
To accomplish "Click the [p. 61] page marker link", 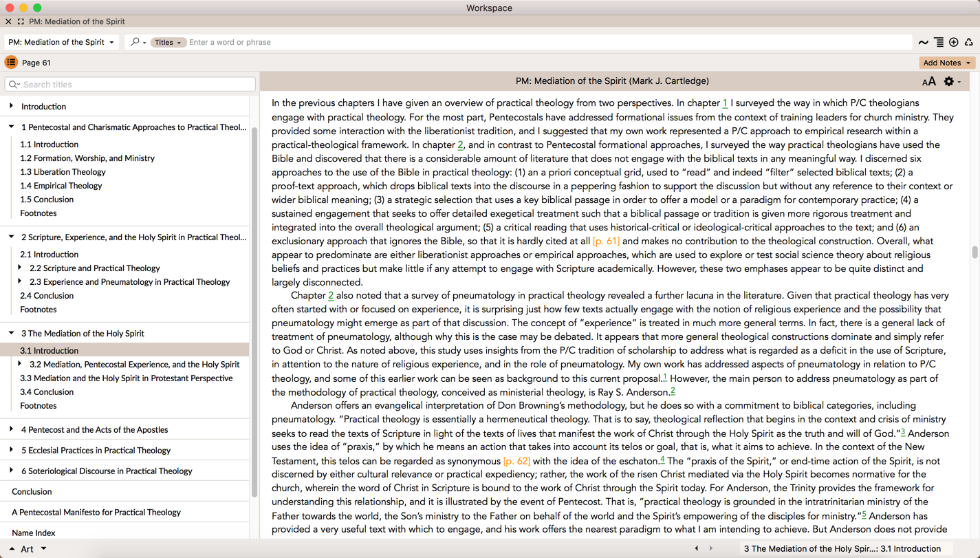I will click(x=606, y=241).
